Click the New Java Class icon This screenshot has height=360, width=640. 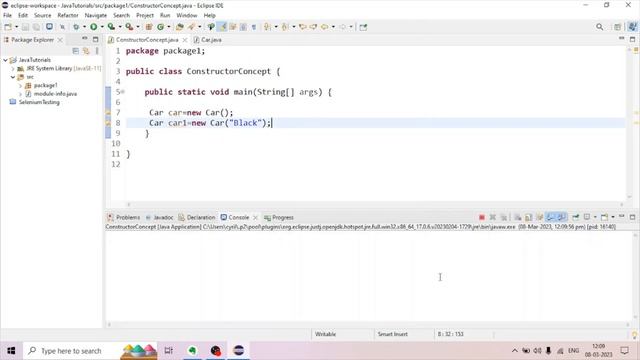(160, 27)
